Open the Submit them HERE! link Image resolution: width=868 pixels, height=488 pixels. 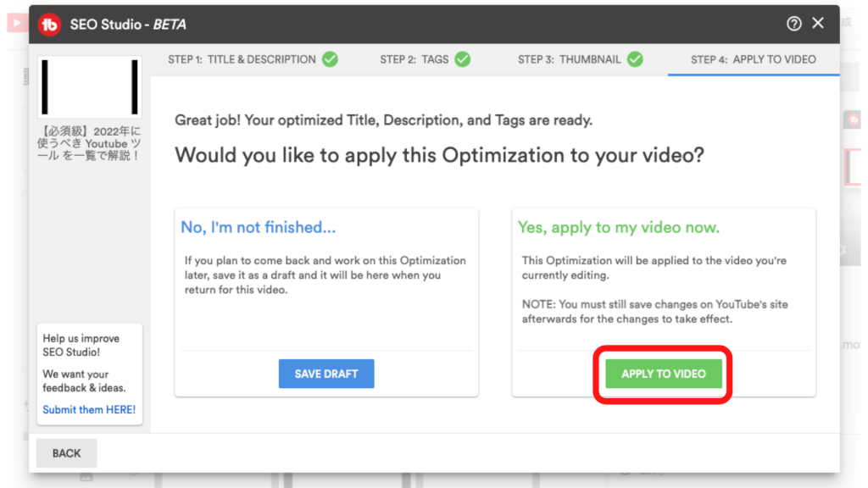tap(89, 409)
